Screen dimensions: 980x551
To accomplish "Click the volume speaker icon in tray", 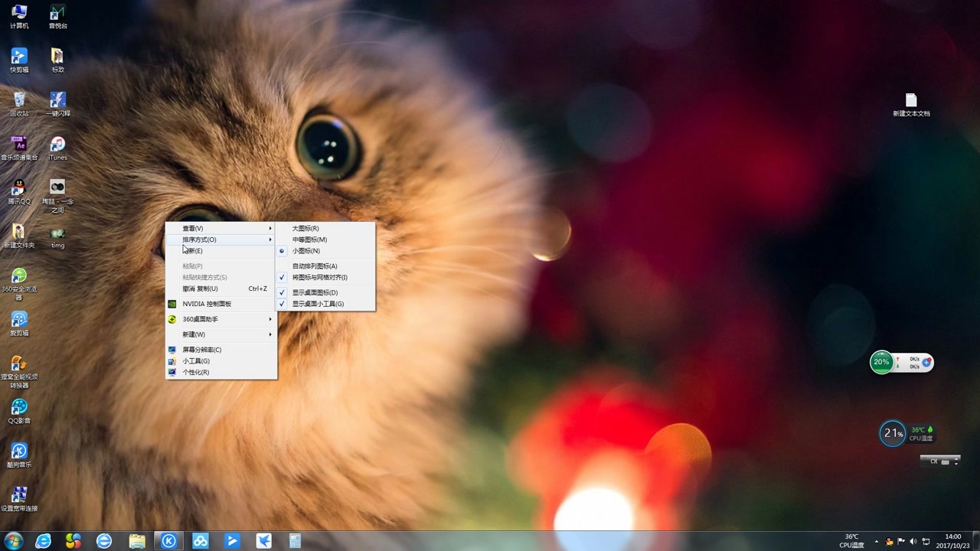I will pos(913,542).
